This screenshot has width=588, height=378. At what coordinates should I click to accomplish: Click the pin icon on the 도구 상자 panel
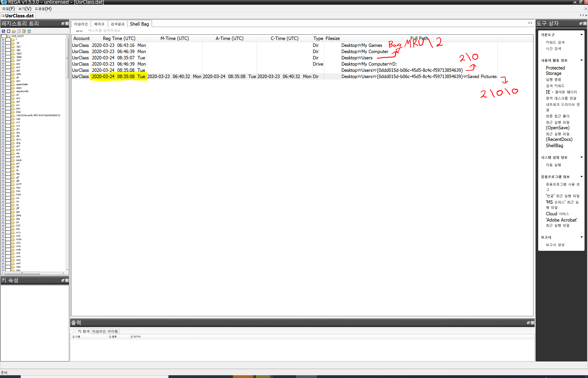[581, 24]
